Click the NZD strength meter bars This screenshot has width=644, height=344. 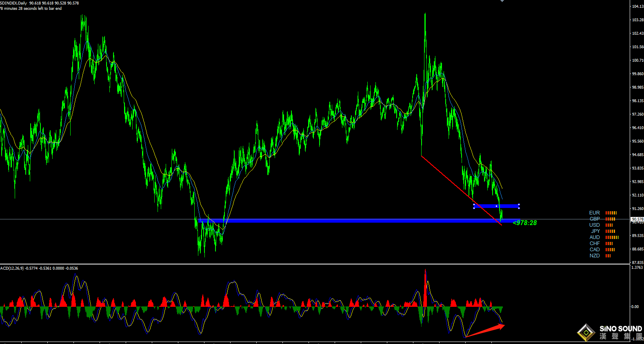(x=608, y=256)
